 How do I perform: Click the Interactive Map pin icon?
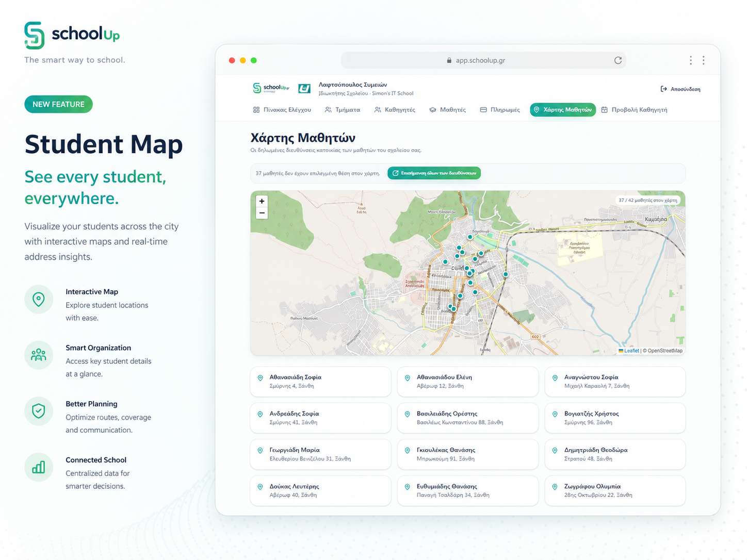tap(39, 299)
